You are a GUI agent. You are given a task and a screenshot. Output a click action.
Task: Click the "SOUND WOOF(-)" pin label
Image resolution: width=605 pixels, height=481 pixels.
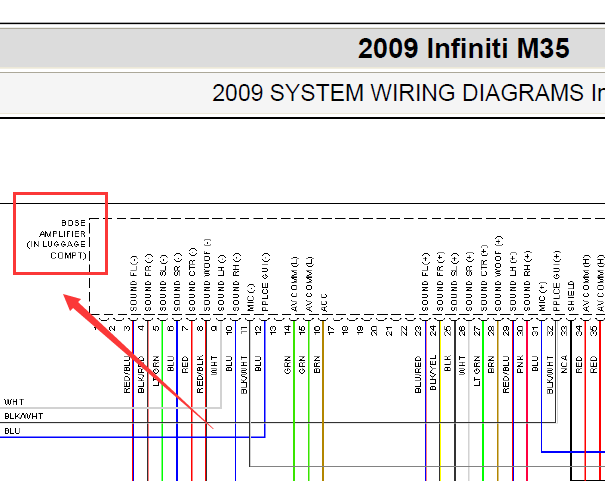click(x=207, y=275)
